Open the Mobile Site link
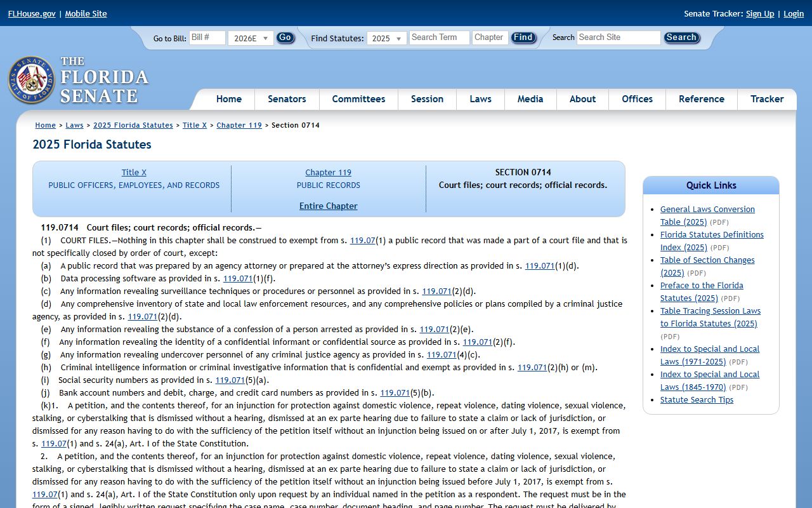812x508 pixels. point(86,13)
